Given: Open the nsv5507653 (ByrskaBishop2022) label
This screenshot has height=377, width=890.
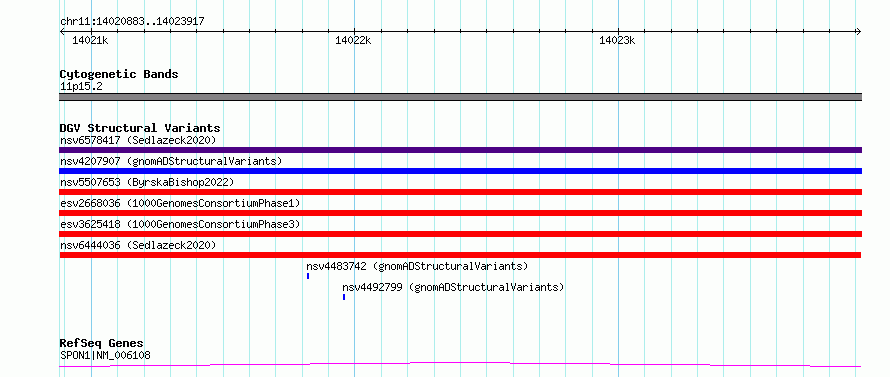Looking at the screenshot, I should click(x=147, y=182).
